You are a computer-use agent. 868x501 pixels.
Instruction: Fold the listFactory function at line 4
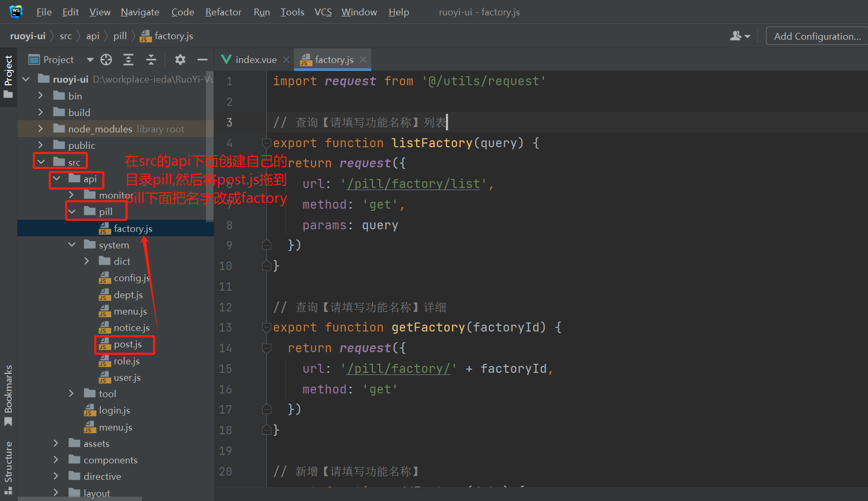(267, 143)
